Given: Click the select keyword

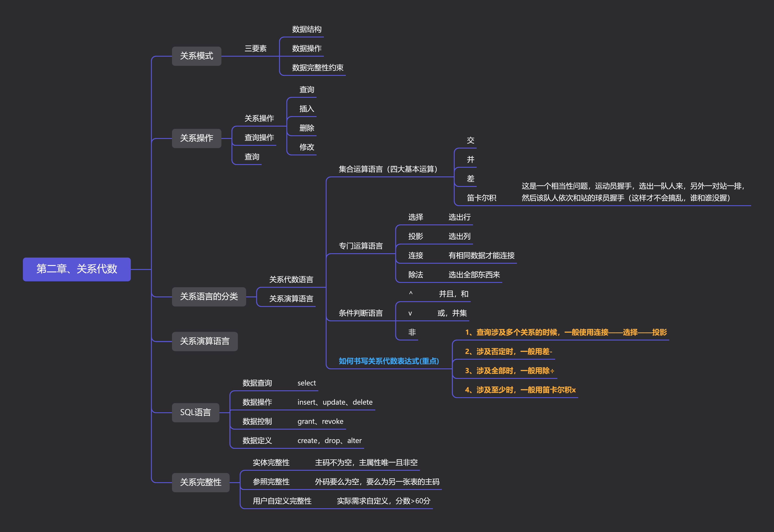Looking at the screenshot, I should pos(306,383).
